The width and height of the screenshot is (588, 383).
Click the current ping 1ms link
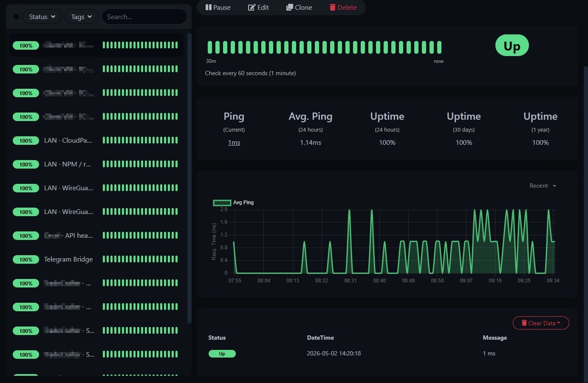[x=234, y=143]
